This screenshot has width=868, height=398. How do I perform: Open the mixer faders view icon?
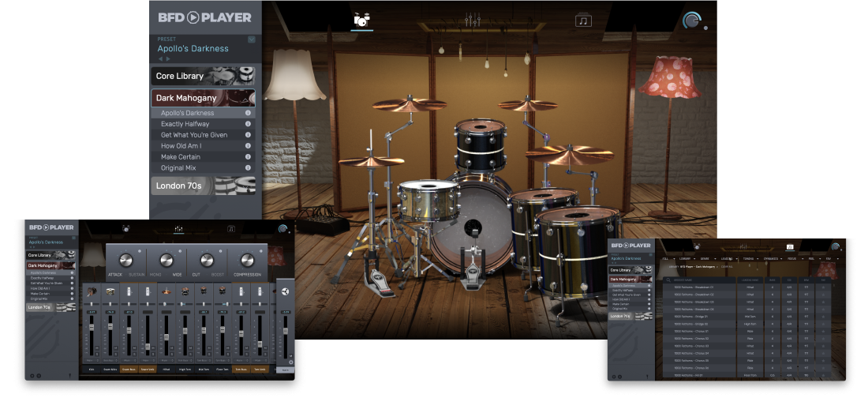pos(473,20)
